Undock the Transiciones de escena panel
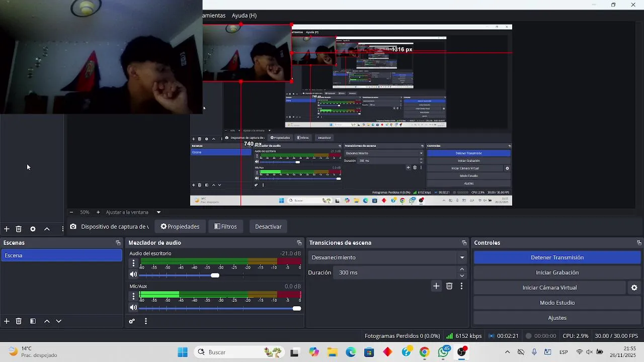 [x=464, y=243]
